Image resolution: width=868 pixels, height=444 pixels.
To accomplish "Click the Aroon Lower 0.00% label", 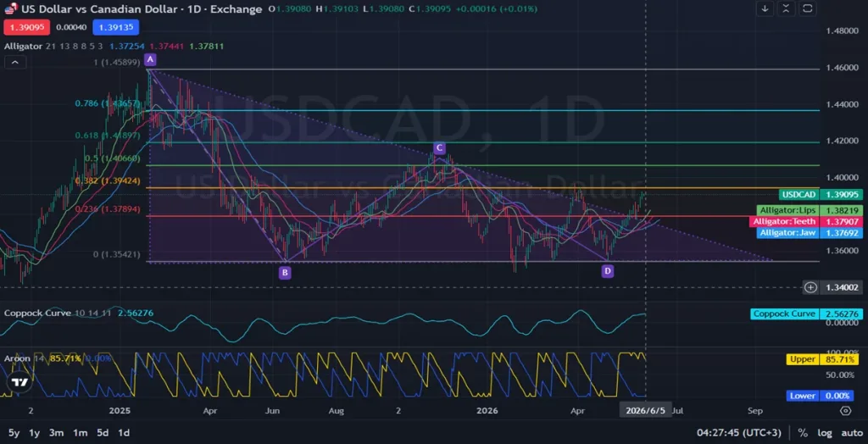I will tap(820, 396).
